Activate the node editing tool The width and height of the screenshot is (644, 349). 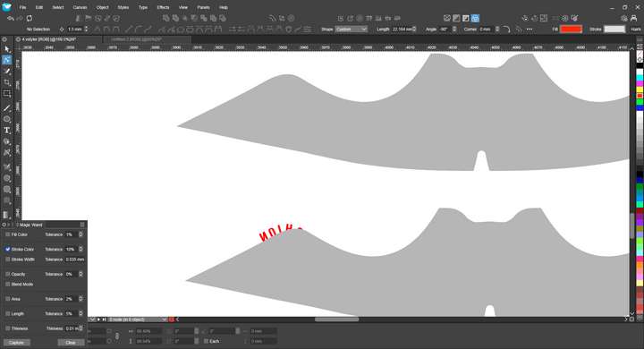7,60
